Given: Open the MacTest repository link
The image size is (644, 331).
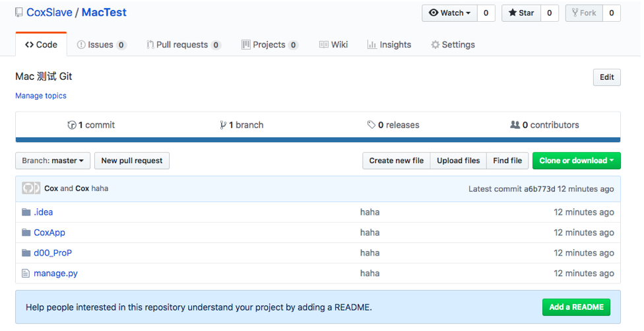Looking at the screenshot, I should click(104, 13).
